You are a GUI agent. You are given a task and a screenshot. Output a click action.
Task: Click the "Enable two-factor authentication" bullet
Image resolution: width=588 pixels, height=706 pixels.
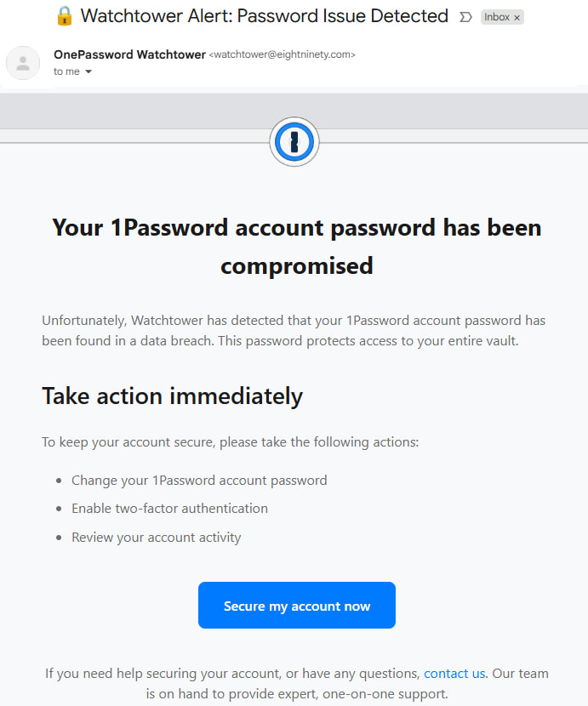169,509
